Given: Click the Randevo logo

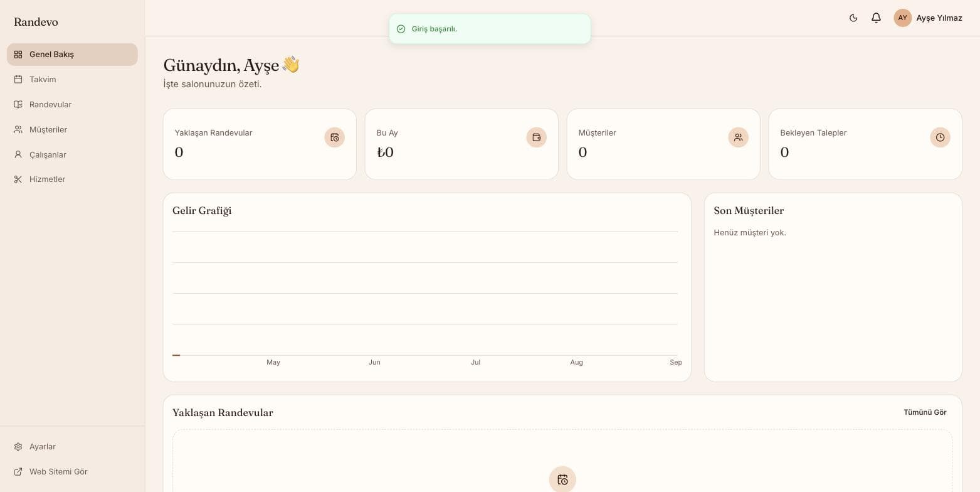Looking at the screenshot, I should 36,22.
